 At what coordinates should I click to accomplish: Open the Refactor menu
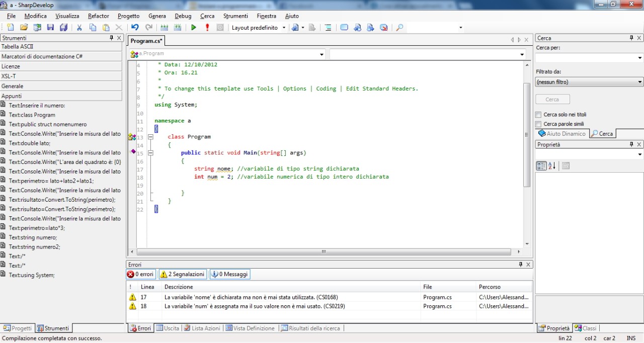(98, 16)
